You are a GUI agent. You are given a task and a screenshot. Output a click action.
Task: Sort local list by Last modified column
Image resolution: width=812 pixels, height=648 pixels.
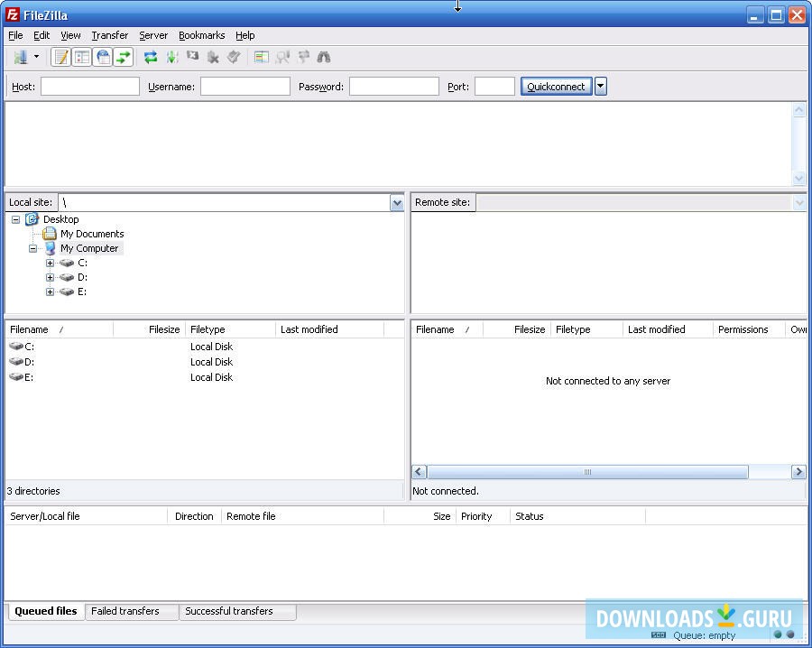[x=329, y=329]
